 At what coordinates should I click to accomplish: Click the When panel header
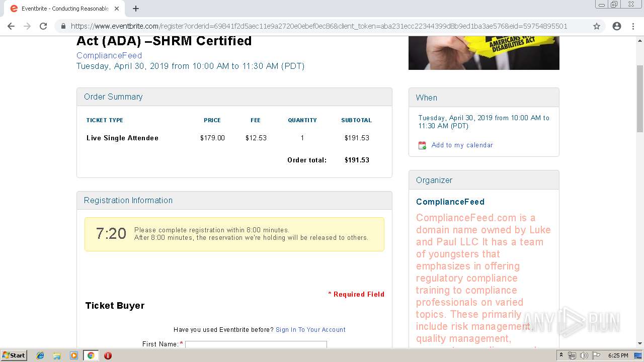484,98
